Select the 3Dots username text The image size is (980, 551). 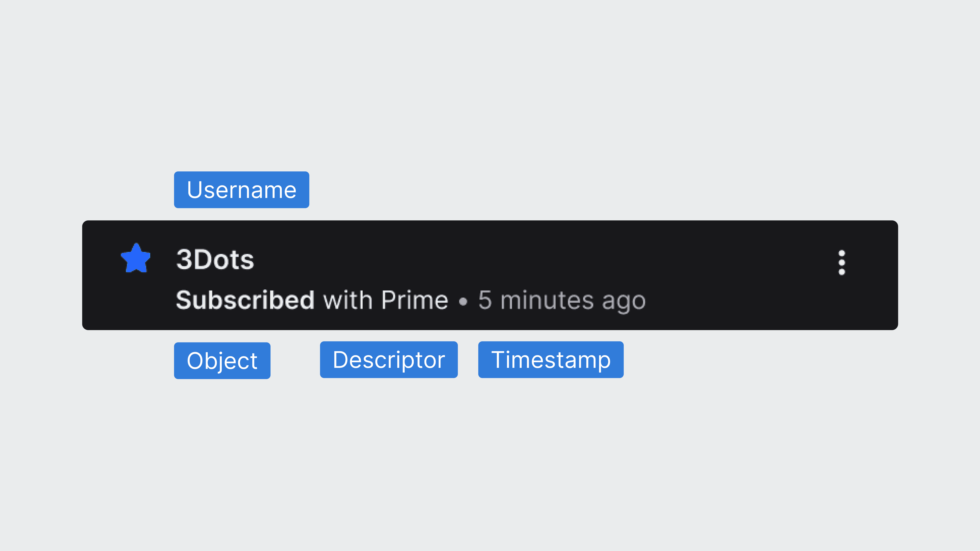coord(215,260)
